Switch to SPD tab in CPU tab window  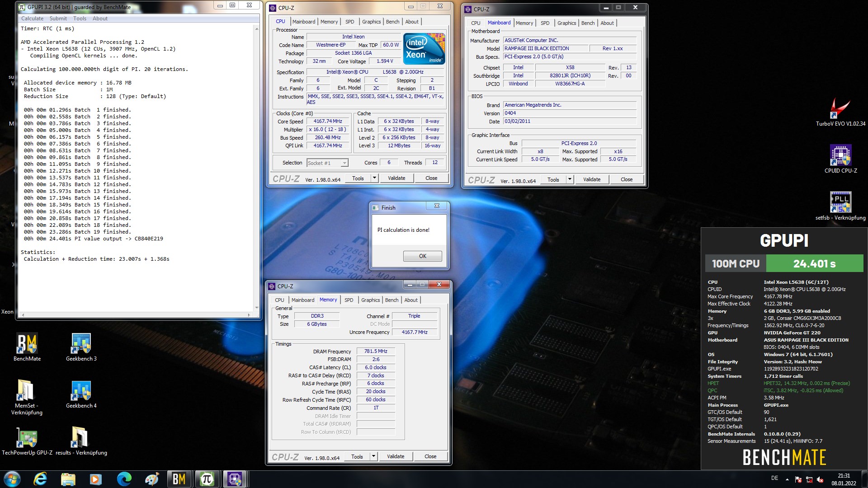coord(350,22)
